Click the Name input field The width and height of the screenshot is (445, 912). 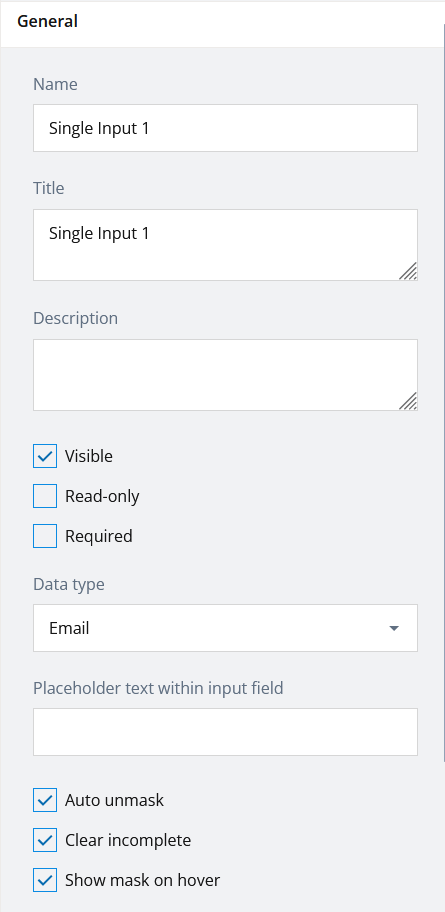point(225,128)
